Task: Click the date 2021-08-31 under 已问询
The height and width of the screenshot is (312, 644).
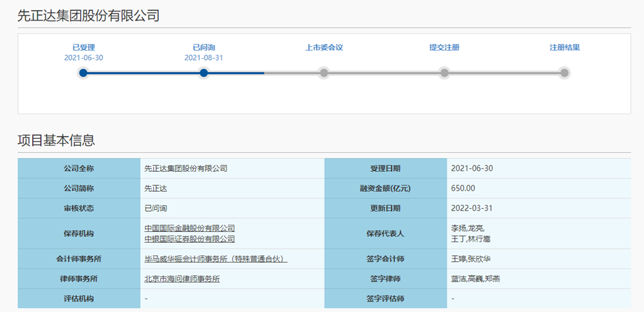Action: (203, 58)
